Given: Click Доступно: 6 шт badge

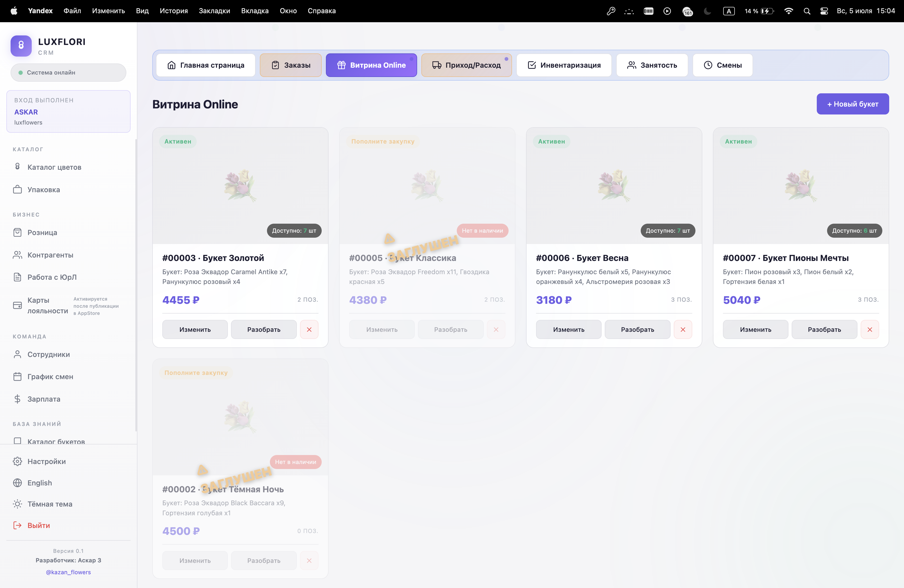Looking at the screenshot, I should [x=854, y=231].
